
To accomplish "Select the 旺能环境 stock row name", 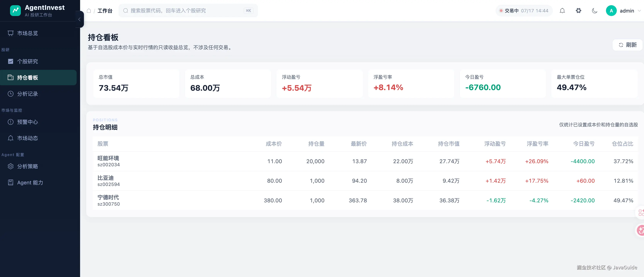I will (108, 158).
